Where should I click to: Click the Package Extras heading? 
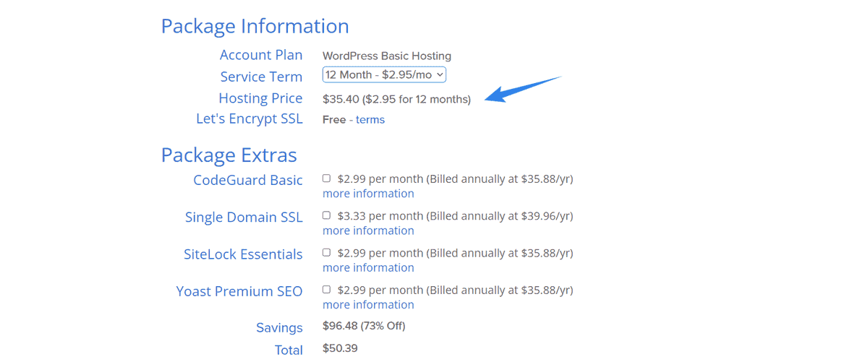click(x=229, y=155)
